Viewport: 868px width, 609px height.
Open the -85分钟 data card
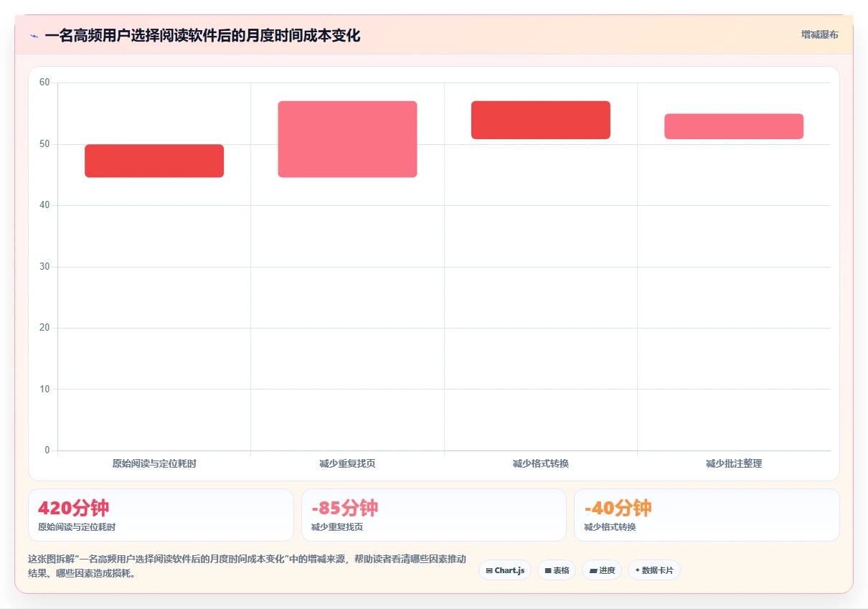pyautogui.click(x=434, y=515)
